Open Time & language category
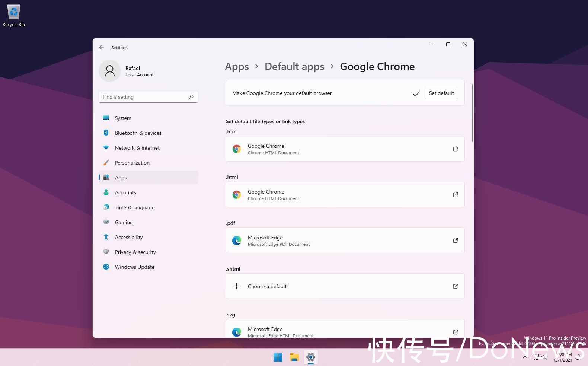This screenshot has height=366, width=588. coord(149,207)
